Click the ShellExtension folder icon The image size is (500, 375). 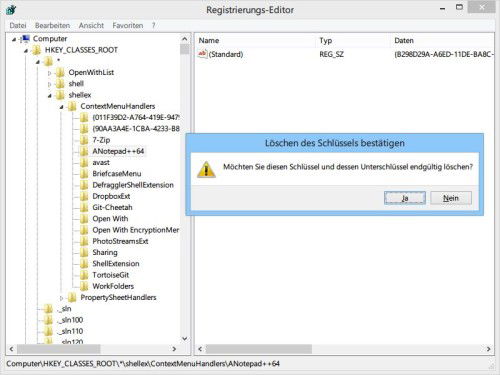click(x=84, y=264)
